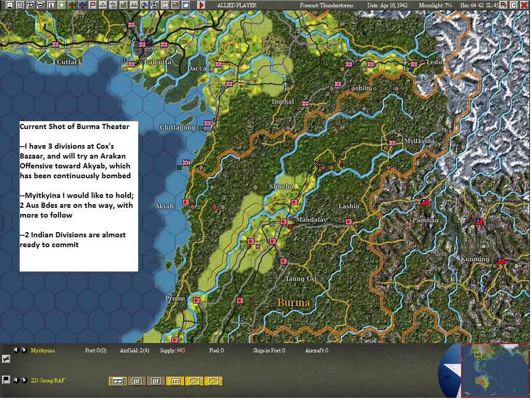The height and width of the screenshot is (400, 532).
Task: Select the Japanese flag at Lashio
Action: (x=348, y=222)
